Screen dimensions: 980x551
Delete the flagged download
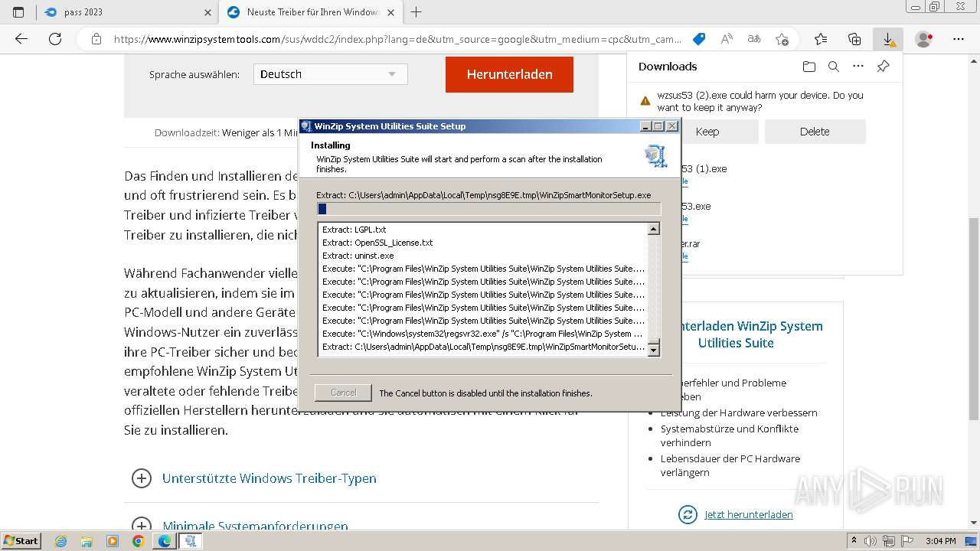[815, 132]
